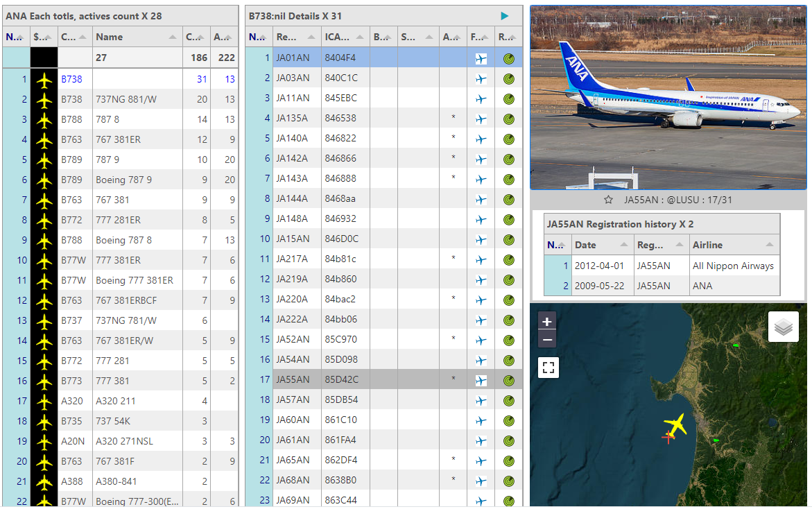Viewport: 812px width, 525px height.
Task: Click the JA55AN Registration history X 2 title
Action: [620, 224]
